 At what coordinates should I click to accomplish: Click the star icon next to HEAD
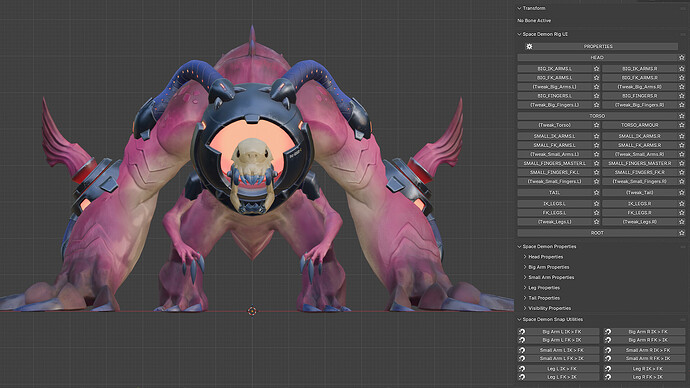(x=682, y=58)
